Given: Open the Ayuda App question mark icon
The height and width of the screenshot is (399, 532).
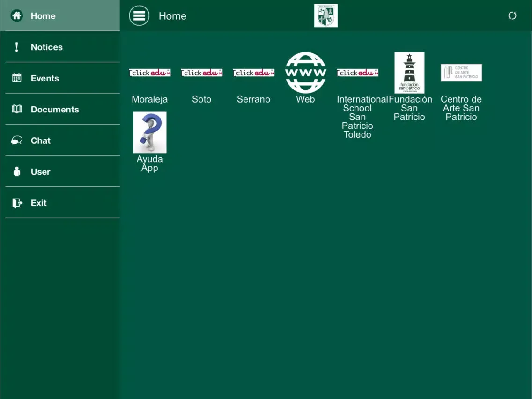Looking at the screenshot, I should tap(150, 133).
